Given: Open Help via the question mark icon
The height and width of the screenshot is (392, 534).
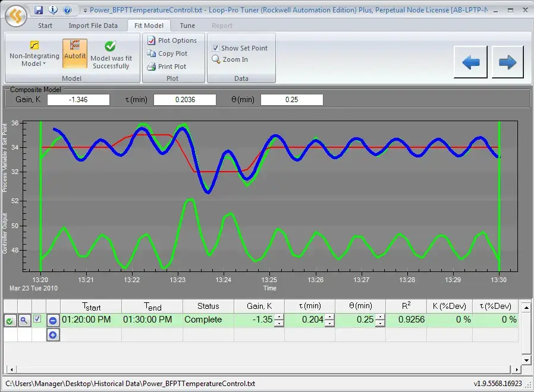Looking at the screenshot, I should [67, 10].
